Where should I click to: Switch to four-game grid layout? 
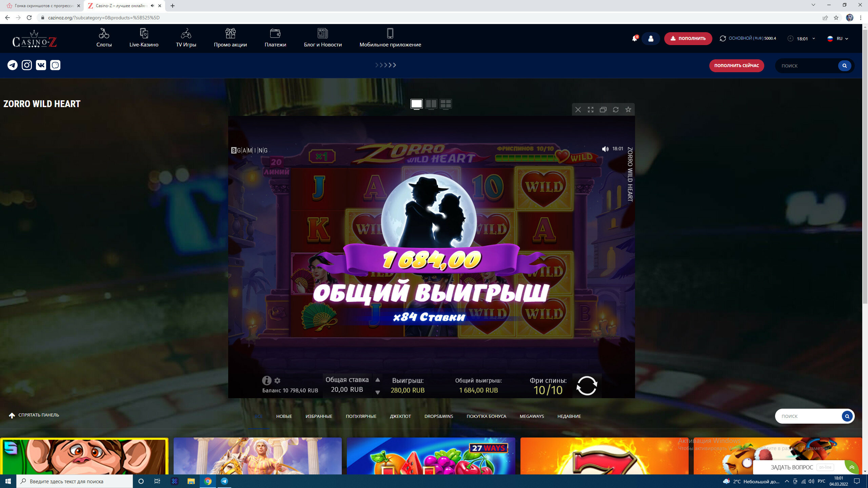[446, 104]
